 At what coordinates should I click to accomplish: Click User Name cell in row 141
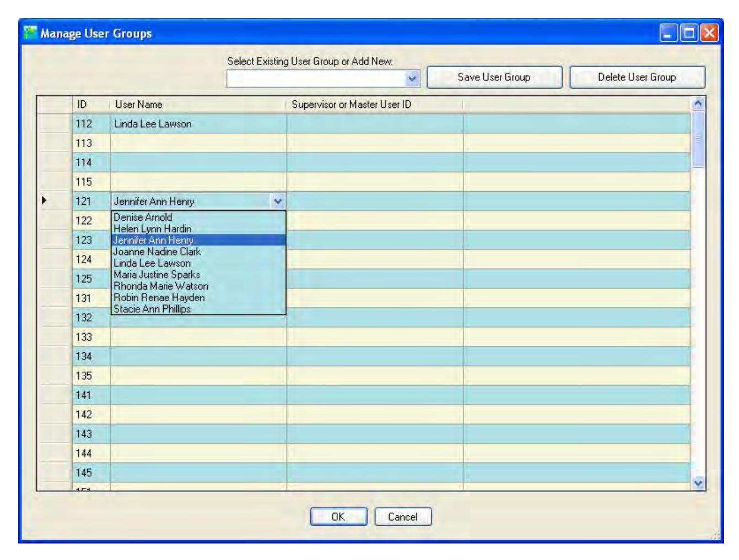click(x=198, y=395)
